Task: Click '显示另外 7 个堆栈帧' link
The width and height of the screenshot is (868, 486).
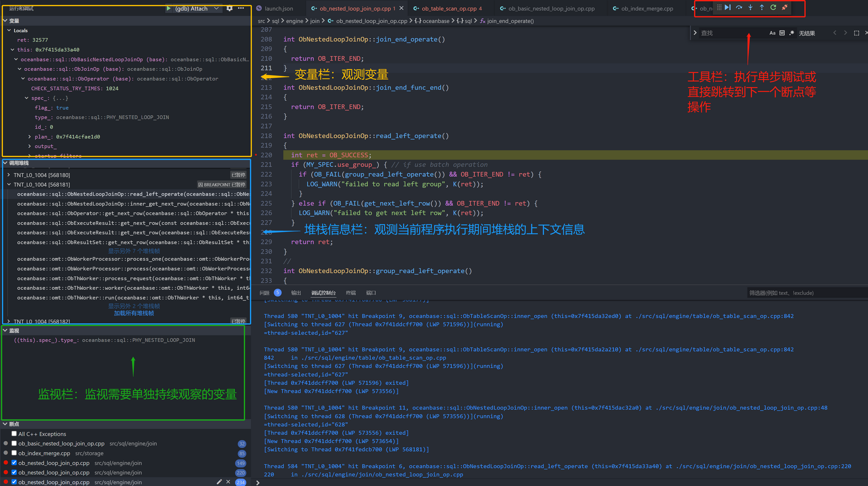Action: [134, 251]
